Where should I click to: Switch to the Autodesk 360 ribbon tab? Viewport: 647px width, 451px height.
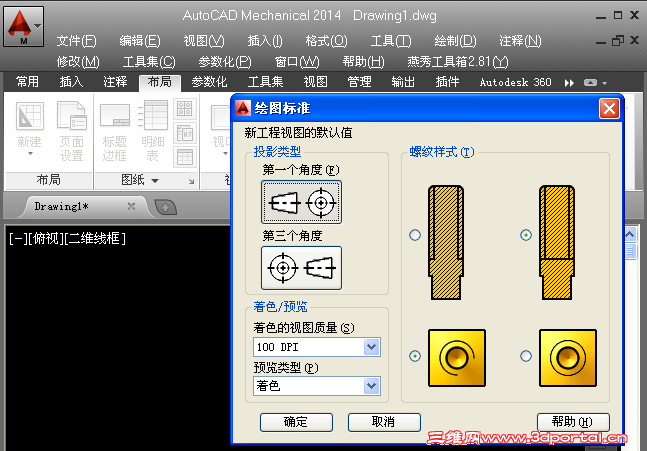click(x=515, y=82)
